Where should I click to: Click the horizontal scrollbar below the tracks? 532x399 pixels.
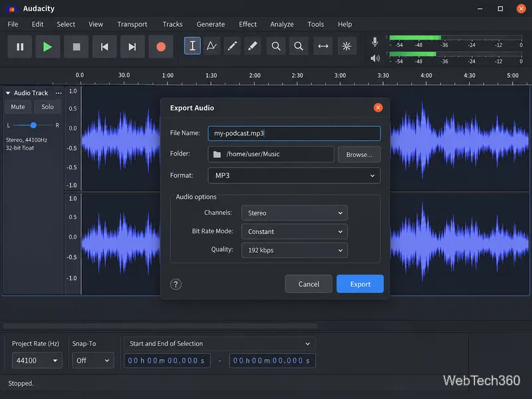[160, 326]
